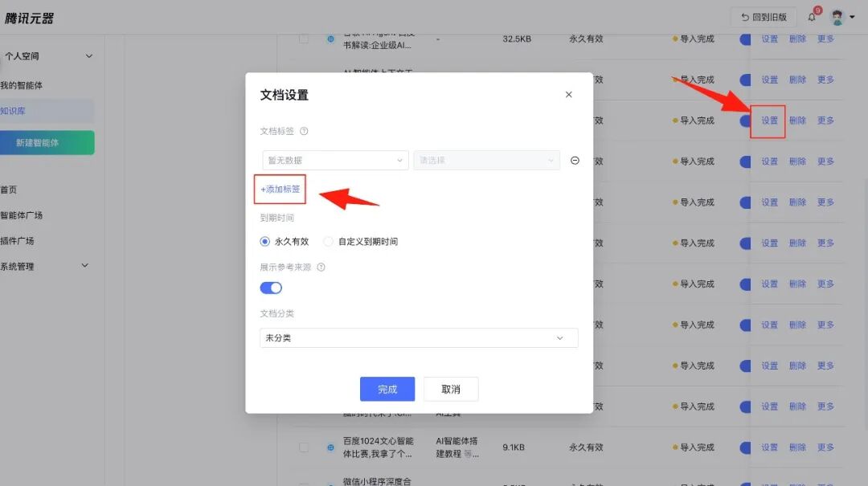868x486 pixels.
Task: Close the 文档设置 dialog with the X icon
Action: (568, 95)
